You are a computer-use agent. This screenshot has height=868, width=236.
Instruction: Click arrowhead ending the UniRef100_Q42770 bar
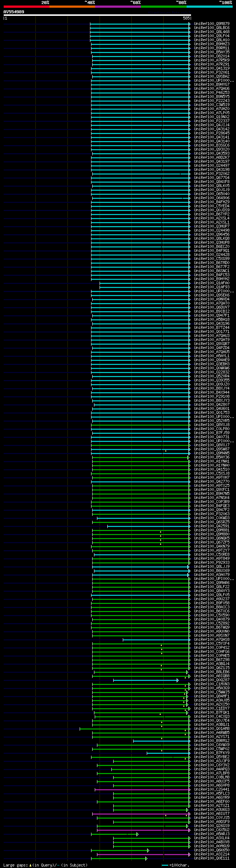(x=190, y=482)
